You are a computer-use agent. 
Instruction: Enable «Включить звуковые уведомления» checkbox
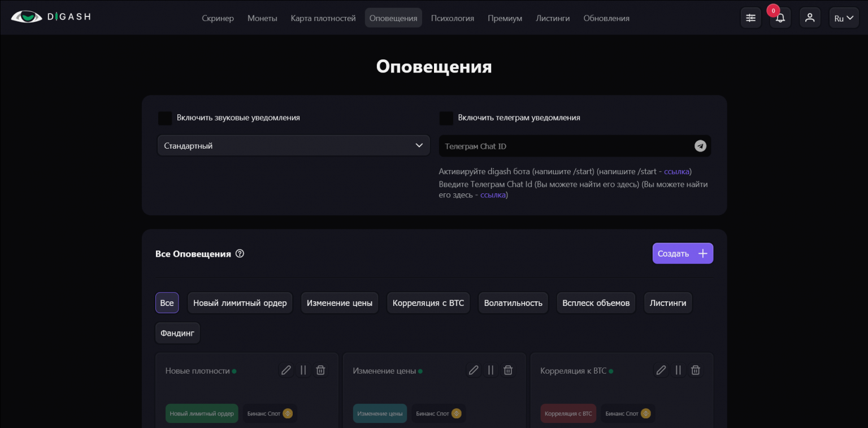click(165, 118)
